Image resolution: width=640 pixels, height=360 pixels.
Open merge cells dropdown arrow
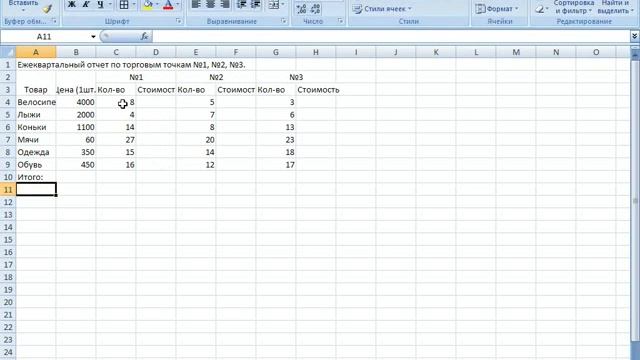[x=283, y=5]
